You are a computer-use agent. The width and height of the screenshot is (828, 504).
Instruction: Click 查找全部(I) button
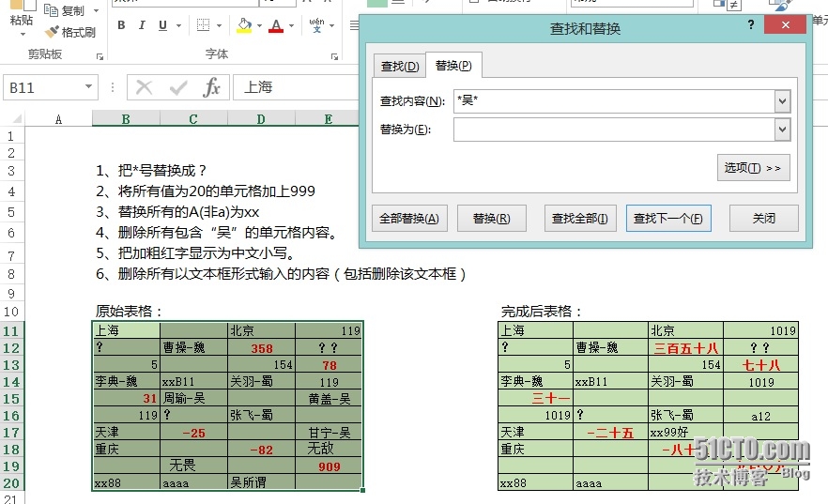[x=580, y=219]
